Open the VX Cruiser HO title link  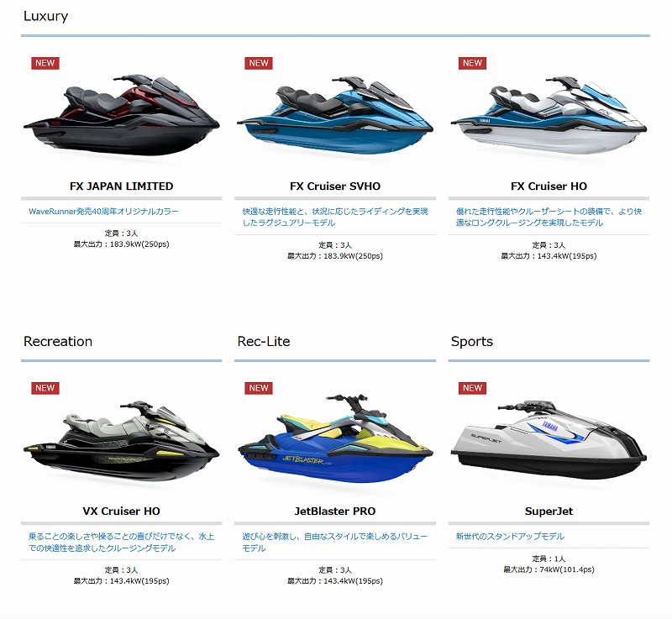click(x=121, y=511)
